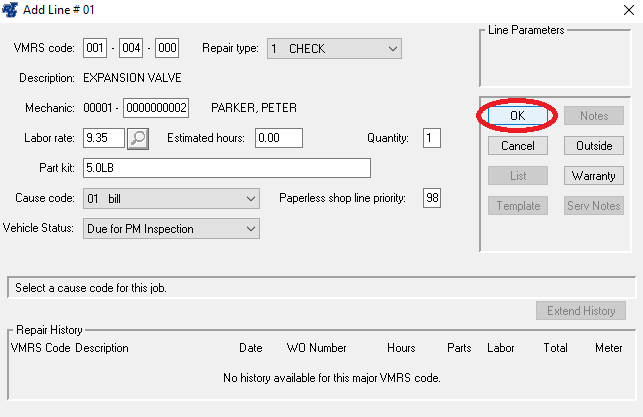Close the Add Line dialog window
Viewport: 643px width, 417px height.
(619, 11)
